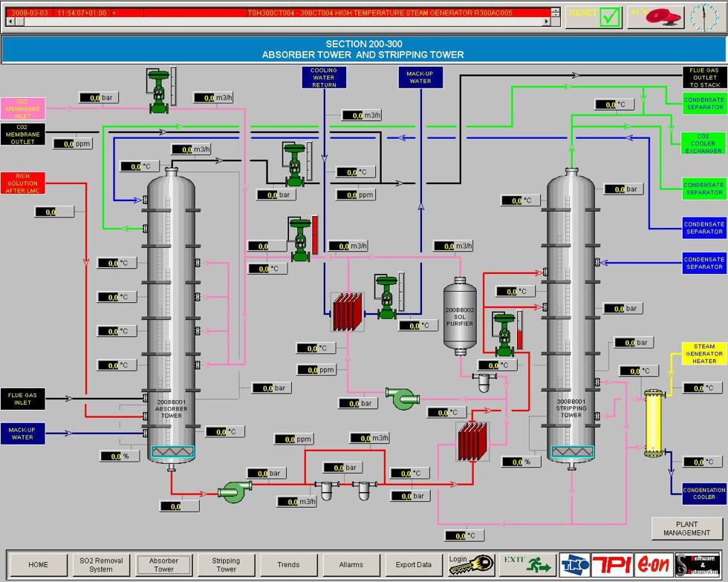This screenshot has width=728, height=582.
Task: Open Plant Management
Action: (x=686, y=528)
